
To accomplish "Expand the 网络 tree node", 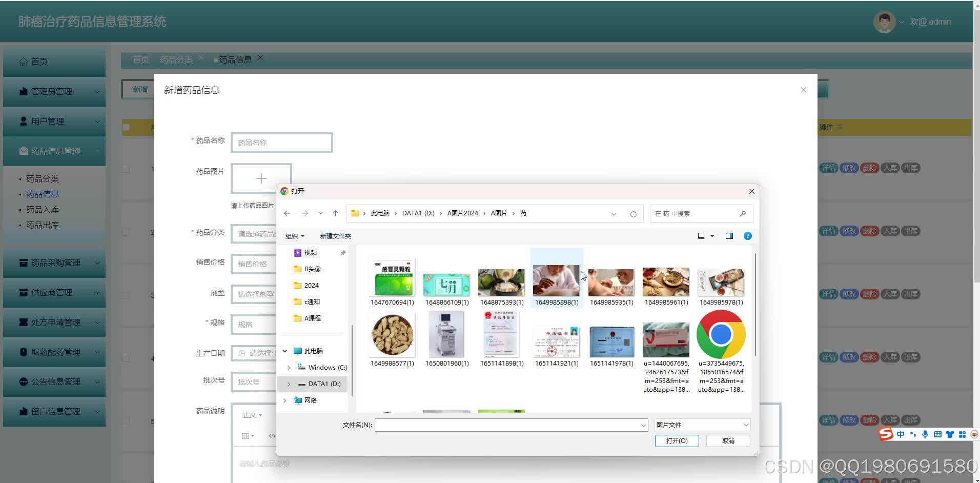I will [285, 400].
